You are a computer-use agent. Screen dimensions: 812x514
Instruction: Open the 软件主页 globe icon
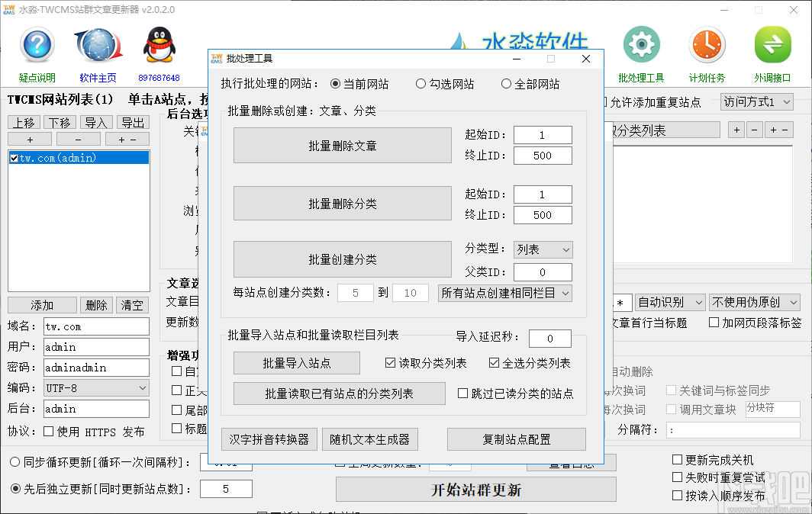point(98,44)
